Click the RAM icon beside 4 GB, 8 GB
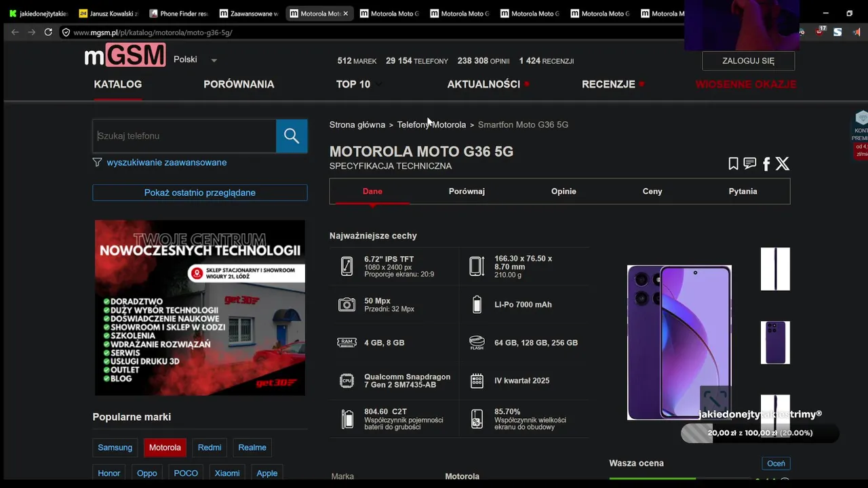 point(347,342)
